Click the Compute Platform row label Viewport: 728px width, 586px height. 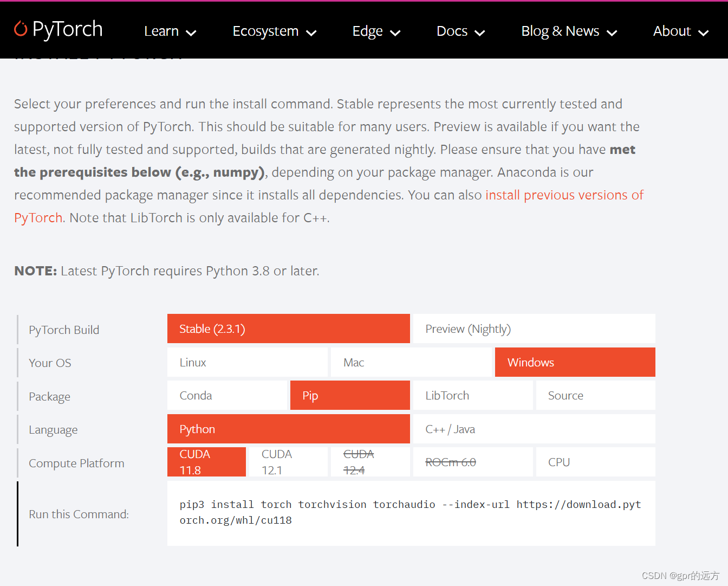point(76,463)
